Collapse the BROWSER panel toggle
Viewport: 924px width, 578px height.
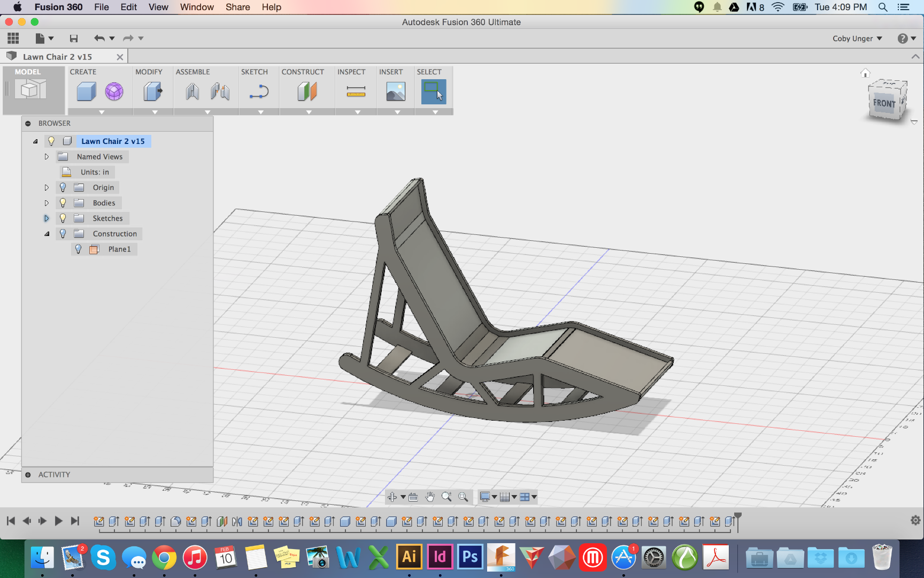(28, 123)
